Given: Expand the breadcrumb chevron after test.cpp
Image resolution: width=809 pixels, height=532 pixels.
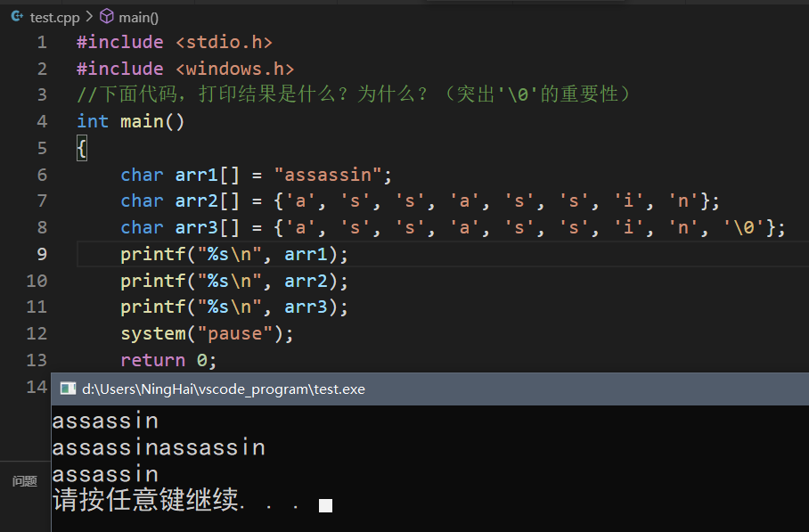Looking at the screenshot, I should [89, 17].
